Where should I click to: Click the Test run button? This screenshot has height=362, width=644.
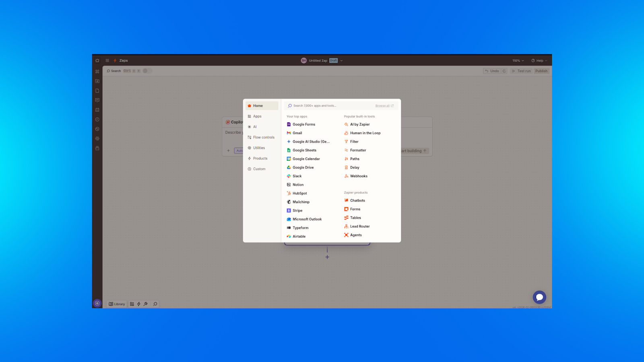521,71
